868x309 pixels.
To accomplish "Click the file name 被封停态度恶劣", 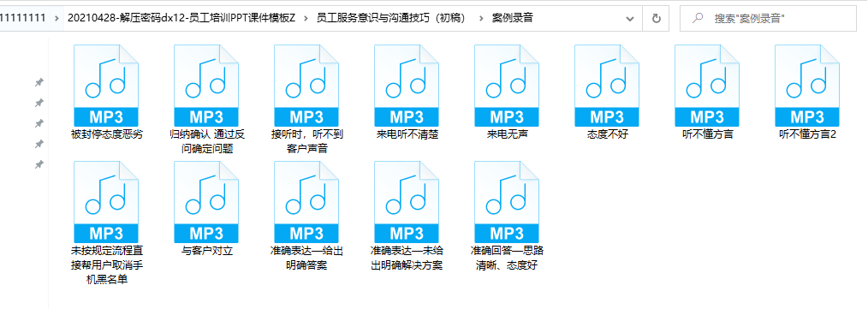I will click(107, 134).
